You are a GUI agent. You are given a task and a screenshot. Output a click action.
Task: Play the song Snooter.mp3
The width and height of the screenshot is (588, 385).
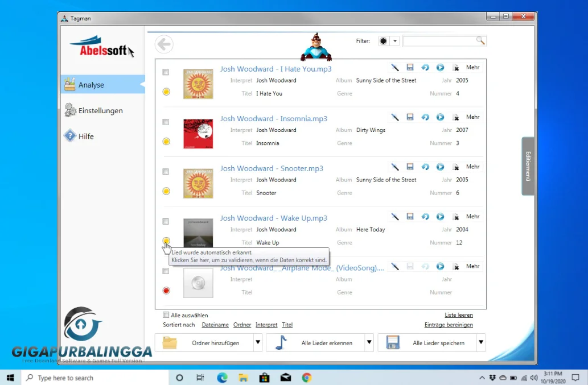tap(440, 167)
